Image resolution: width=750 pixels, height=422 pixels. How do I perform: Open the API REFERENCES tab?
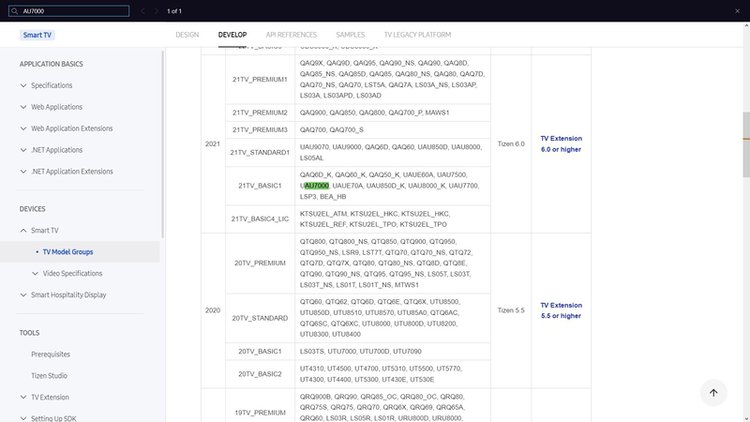291,34
